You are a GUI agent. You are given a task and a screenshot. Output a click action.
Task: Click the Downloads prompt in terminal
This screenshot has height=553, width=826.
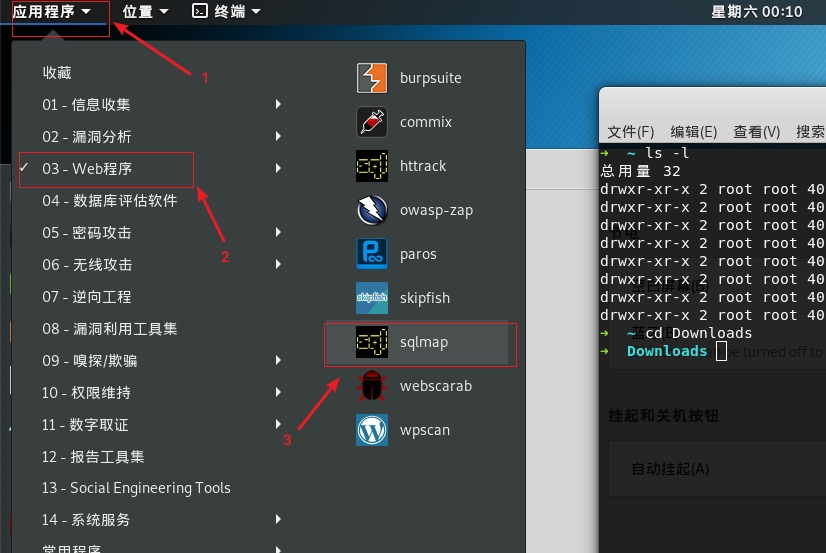(667, 351)
